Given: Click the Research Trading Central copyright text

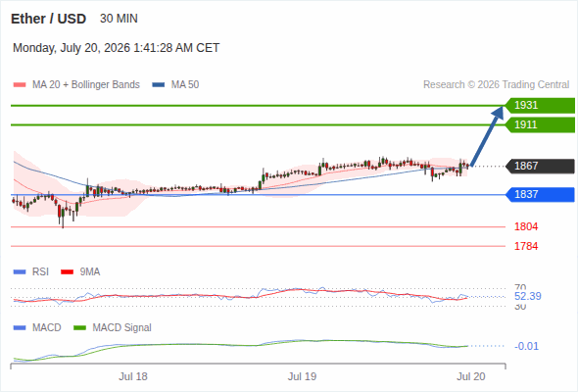Looking at the screenshot, I should (496, 85).
